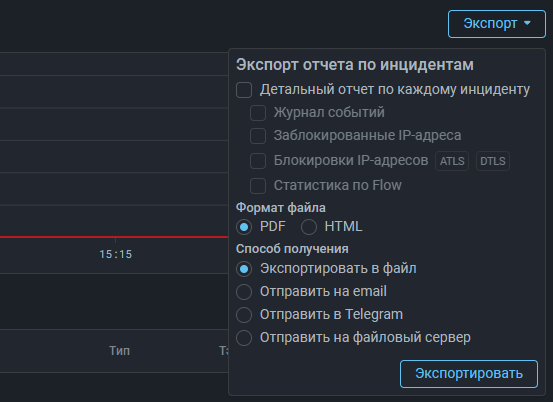Click the Экспорт dropdown arrow caret

(527, 23)
